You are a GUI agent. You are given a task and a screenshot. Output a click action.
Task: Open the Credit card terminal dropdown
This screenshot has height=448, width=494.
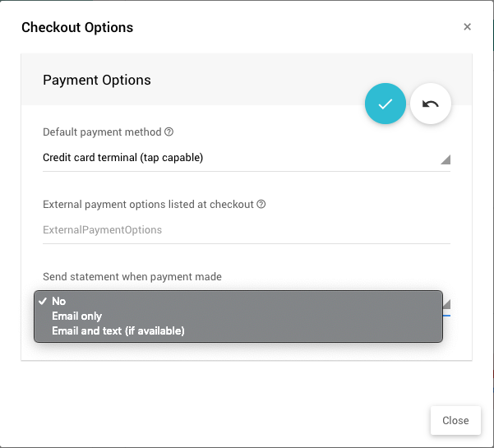pyautogui.click(x=238, y=158)
